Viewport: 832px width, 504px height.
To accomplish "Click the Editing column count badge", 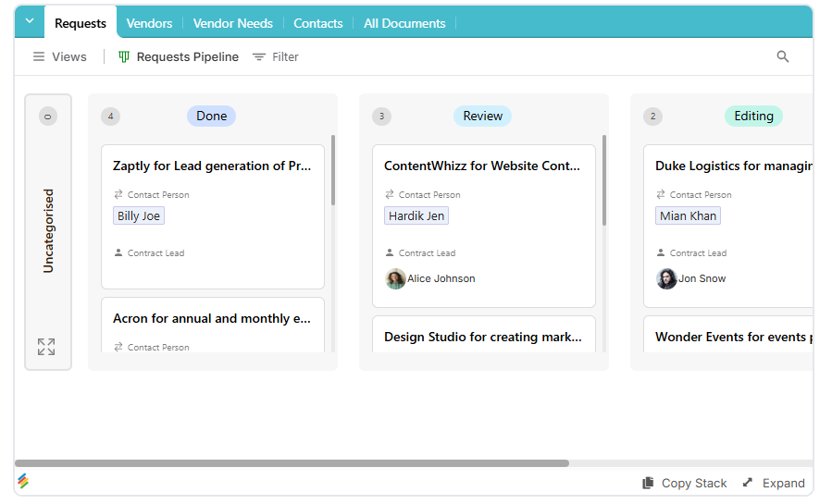I will [652, 117].
